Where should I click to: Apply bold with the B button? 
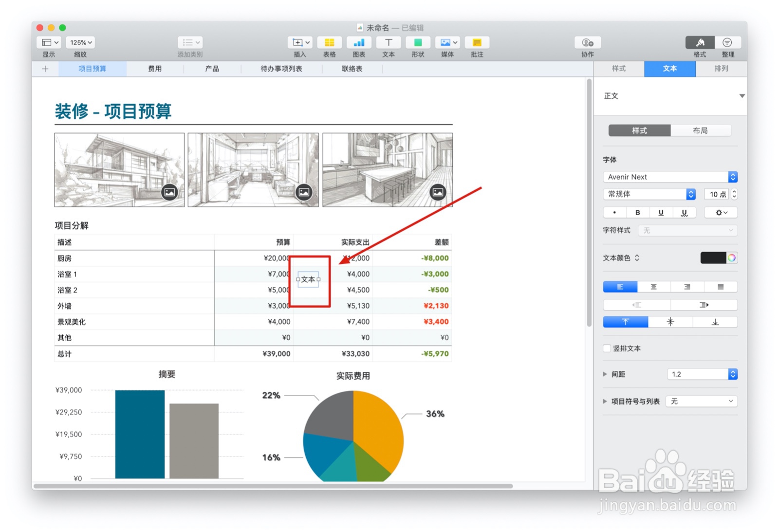[x=638, y=212]
